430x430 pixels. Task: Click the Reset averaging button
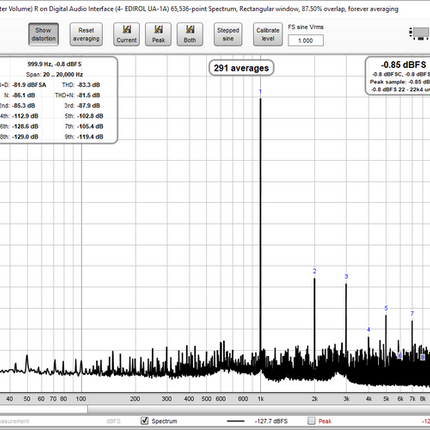pos(86,34)
